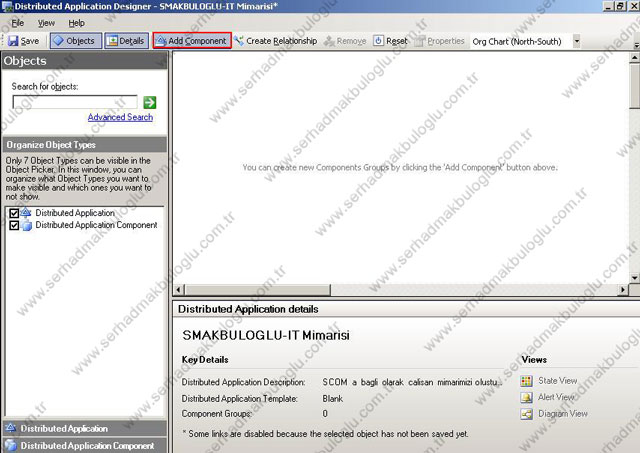The image size is (640, 453).
Task: Open the Alert View link
Action: (556, 397)
